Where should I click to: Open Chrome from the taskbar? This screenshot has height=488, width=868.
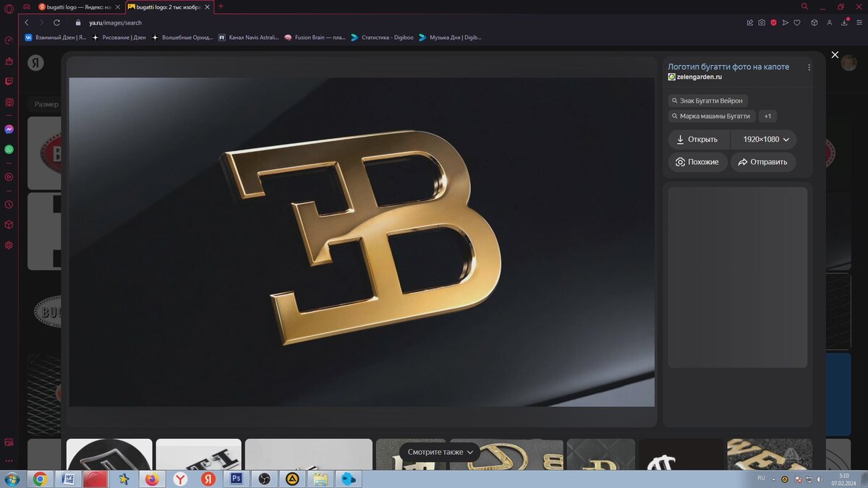40,479
